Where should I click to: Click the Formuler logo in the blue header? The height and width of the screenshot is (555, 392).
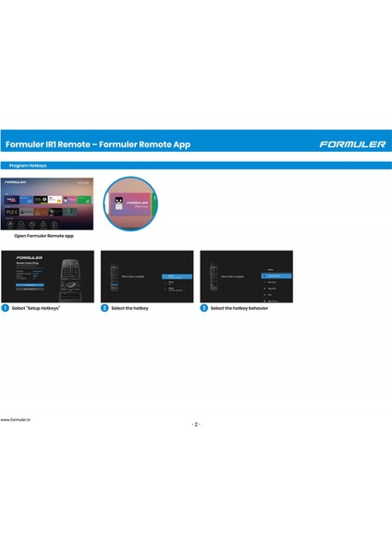point(352,144)
